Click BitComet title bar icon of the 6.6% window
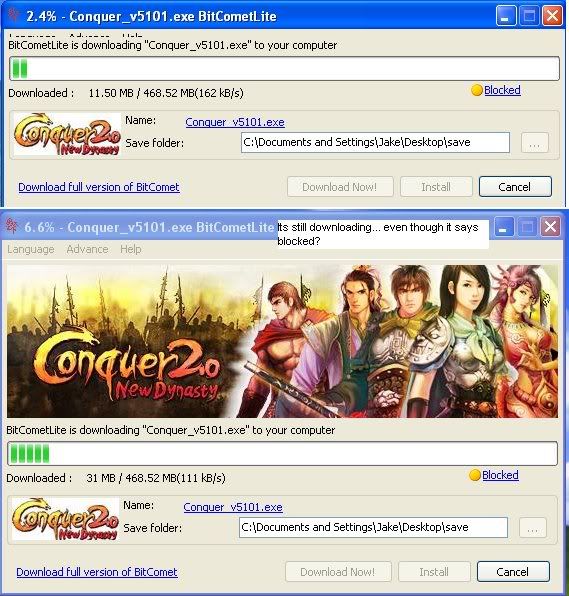This screenshot has width=569, height=596. click(12, 226)
